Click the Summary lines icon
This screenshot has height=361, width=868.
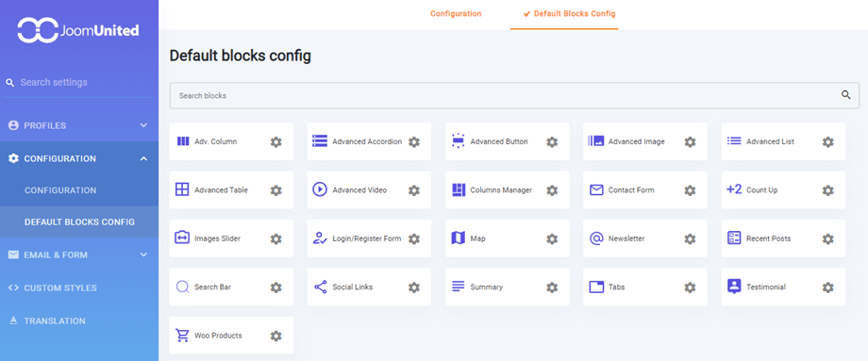click(x=459, y=287)
